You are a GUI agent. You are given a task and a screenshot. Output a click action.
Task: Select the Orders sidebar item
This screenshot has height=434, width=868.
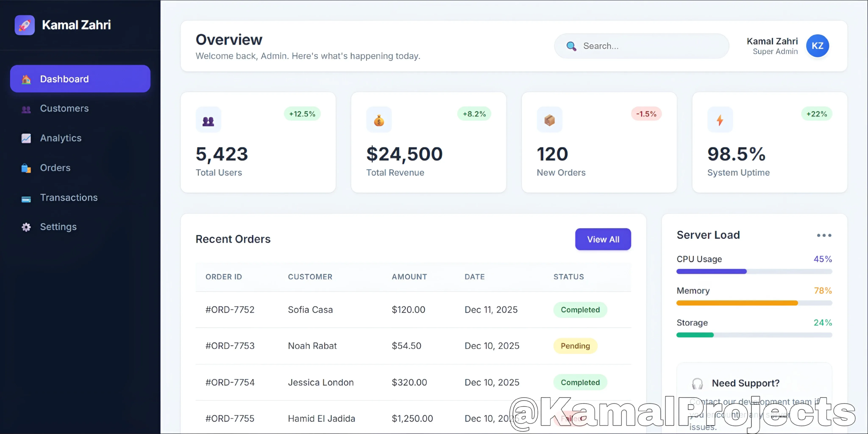(x=55, y=168)
